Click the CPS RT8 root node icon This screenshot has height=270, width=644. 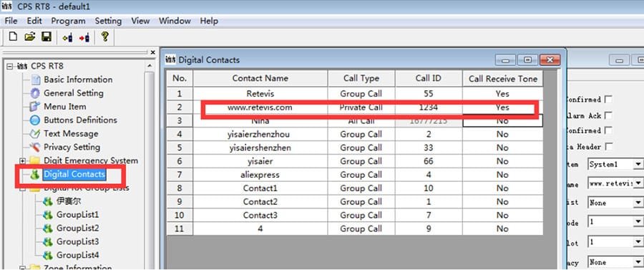23,66
